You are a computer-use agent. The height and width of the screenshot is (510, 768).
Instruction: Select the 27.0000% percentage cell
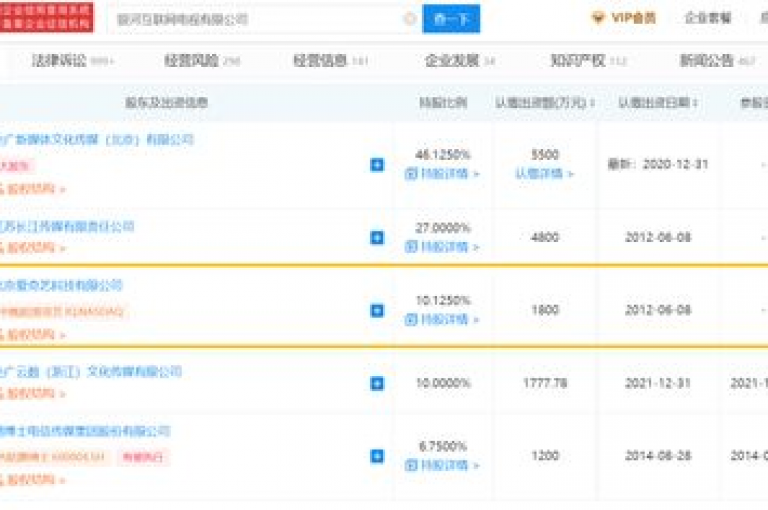[x=443, y=228]
